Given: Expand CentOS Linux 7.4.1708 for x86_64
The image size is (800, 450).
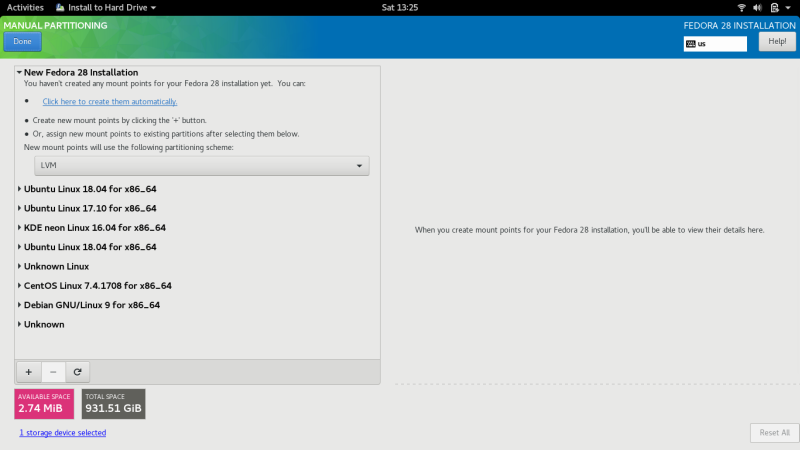Looking at the screenshot, I should [19, 286].
